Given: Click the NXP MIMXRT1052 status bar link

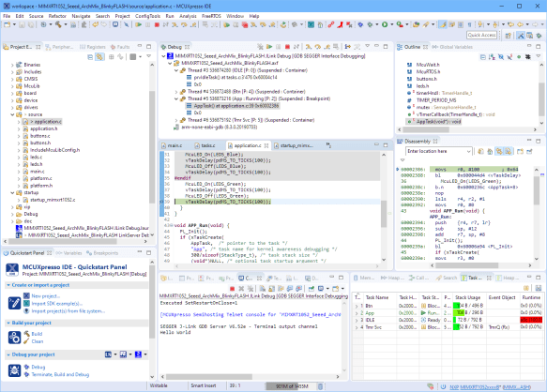Looking at the screenshot, I should 490,386.
